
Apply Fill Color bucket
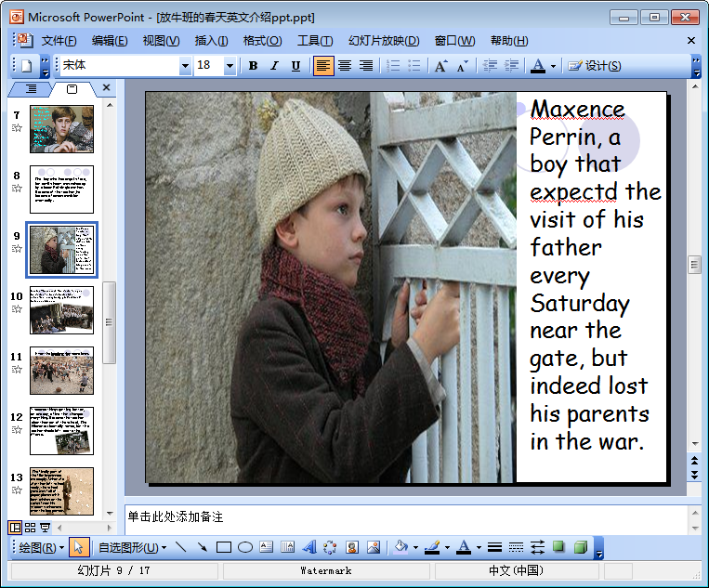tap(401, 547)
